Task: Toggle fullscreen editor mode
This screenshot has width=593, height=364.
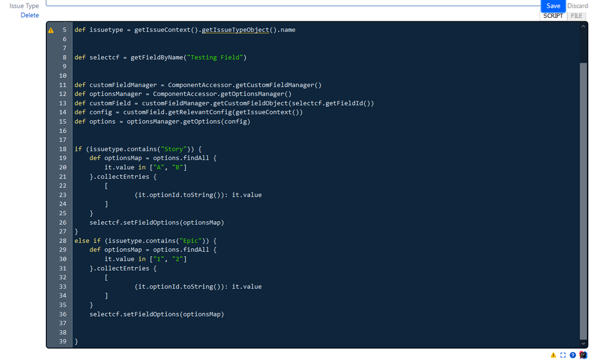Action: click(x=562, y=355)
